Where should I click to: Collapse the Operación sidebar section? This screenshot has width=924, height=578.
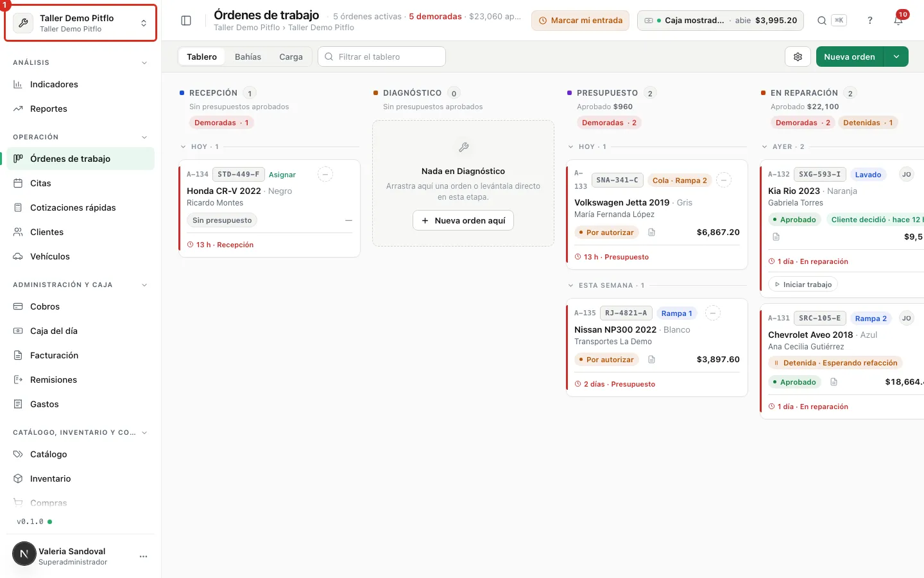click(x=144, y=137)
